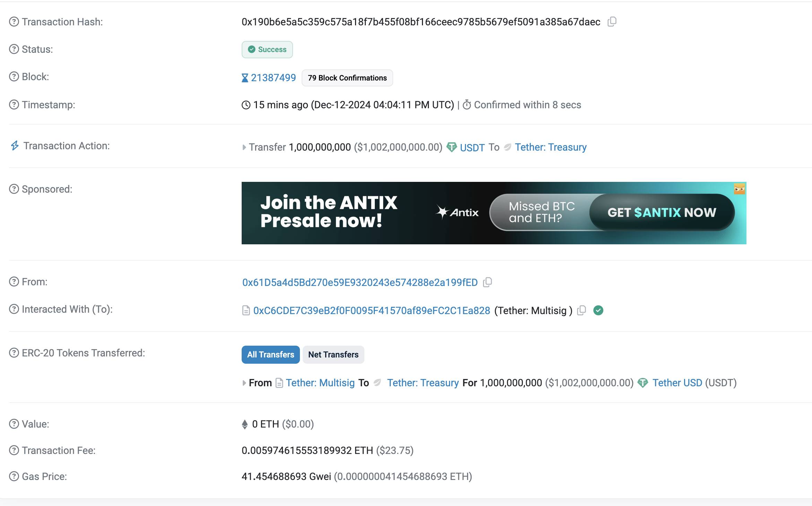Click help icon next to Interacted With (To)
The image size is (812, 506).
pyautogui.click(x=14, y=309)
